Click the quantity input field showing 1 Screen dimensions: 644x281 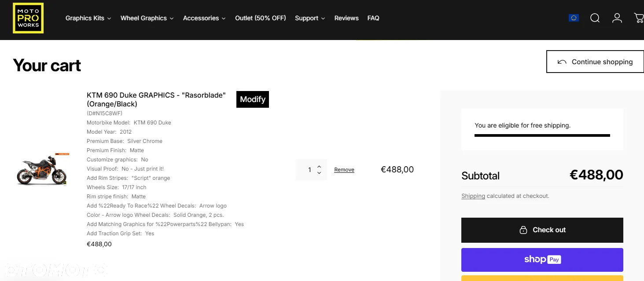coord(310,170)
